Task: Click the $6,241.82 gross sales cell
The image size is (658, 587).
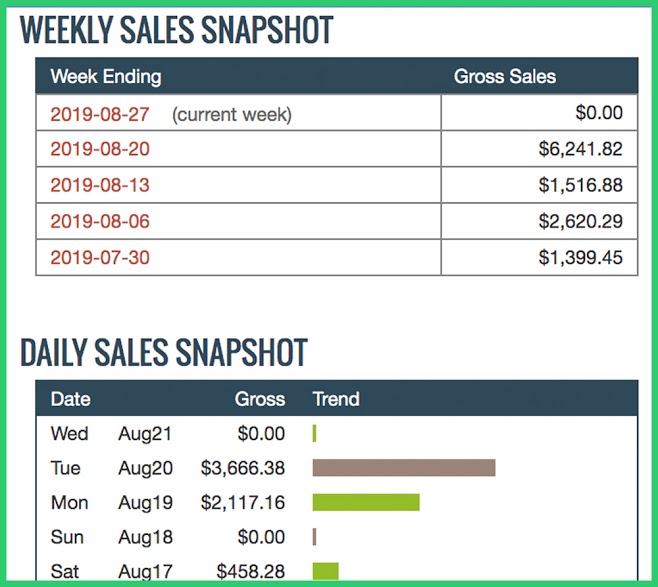Action: (x=580, y=150)
